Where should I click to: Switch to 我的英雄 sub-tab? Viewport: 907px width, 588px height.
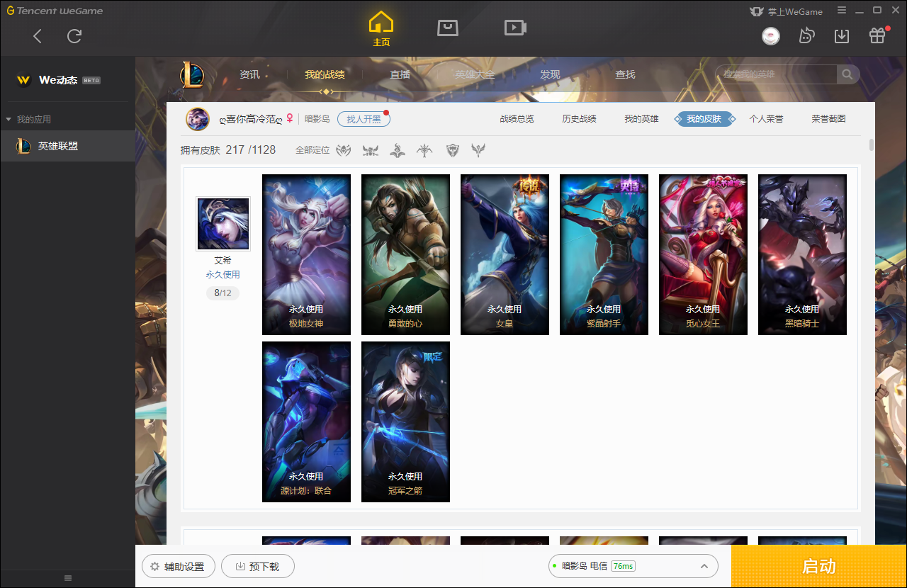641,119
